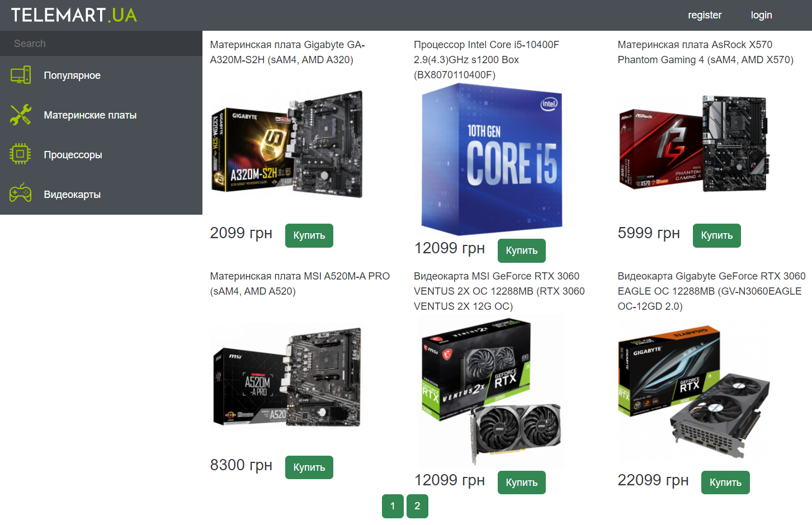The width and height of the screenshot is (812, 525).
Task: Buy the MSI A520M-A PRO motherboard
Action: pyautogui.click(x=309, y=467)
